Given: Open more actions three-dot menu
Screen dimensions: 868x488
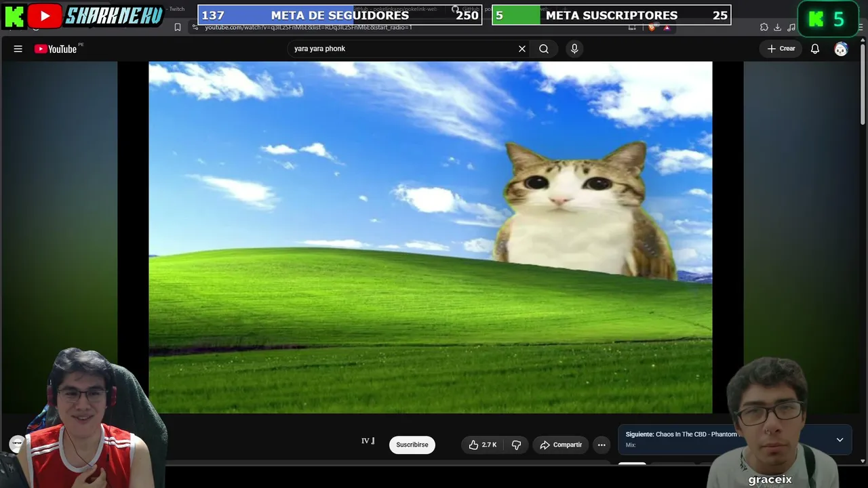Looking at the screenshot, I should pos(601,445).
